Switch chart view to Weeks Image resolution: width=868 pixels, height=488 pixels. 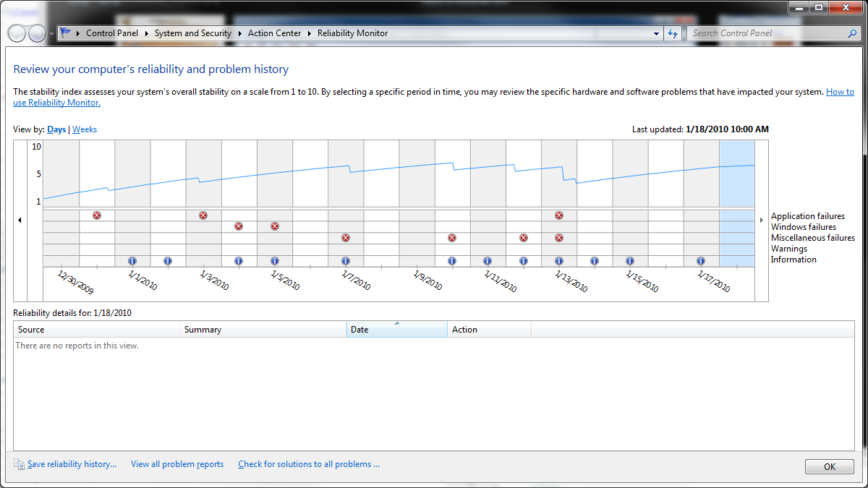point(85,129)
